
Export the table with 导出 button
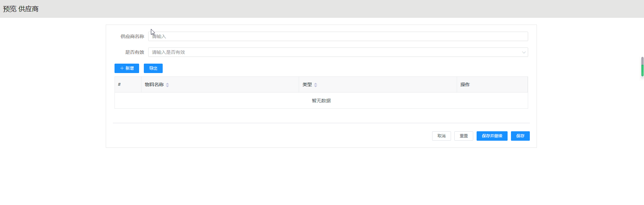(x=153, y=68)
